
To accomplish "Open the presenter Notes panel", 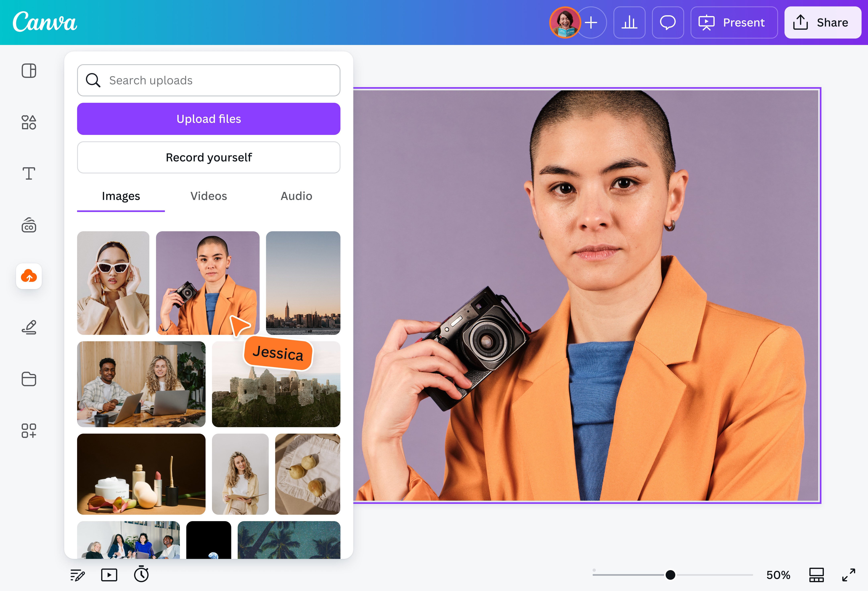I will tap(77, 575).
